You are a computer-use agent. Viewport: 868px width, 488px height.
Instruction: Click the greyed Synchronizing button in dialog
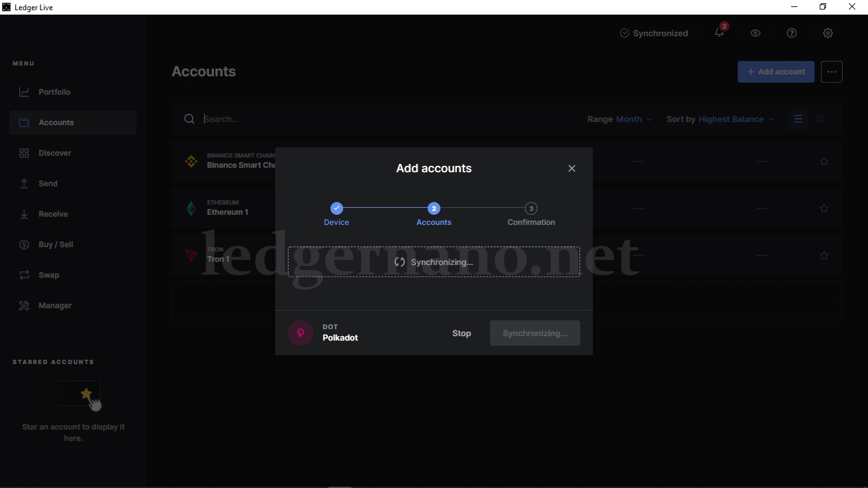click(535, 333)
